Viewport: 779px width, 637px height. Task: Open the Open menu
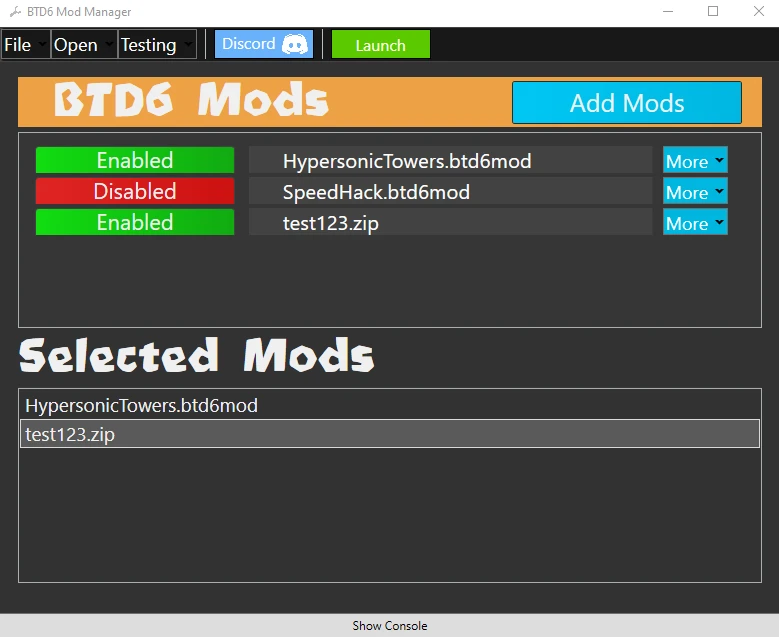coord(84,45)
